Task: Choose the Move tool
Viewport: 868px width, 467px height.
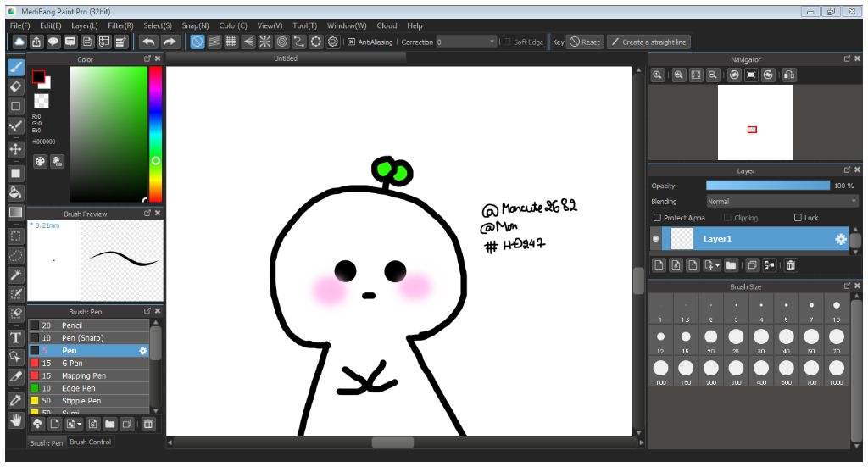Action: coord(15,149)
